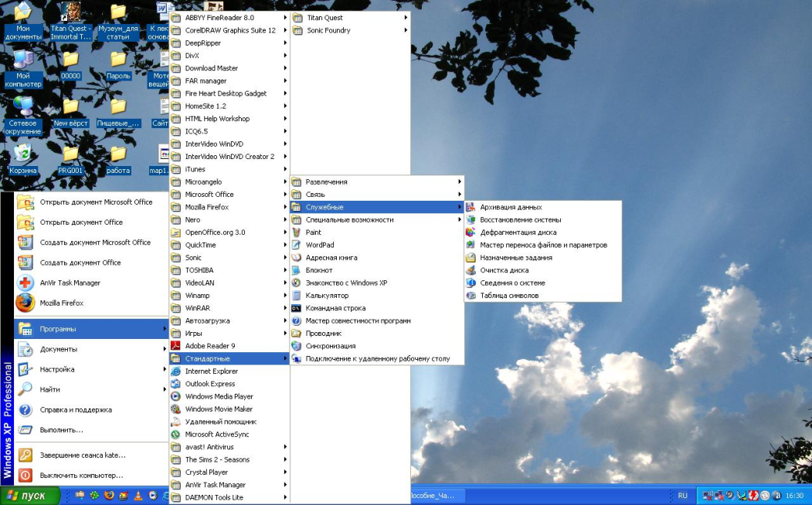Launch Проводник file explorer

coord(376,334)
